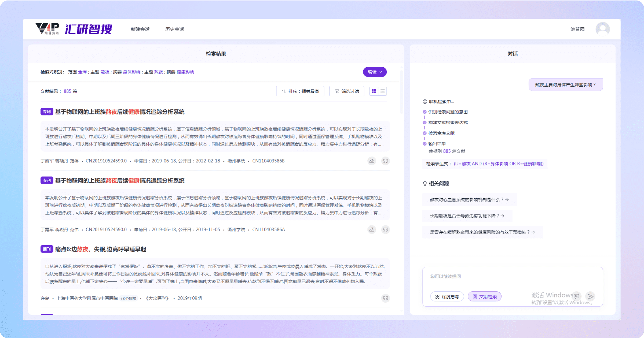Click the send message arrow icon
This screenshot has height=338, width=644.
(590, 296)
